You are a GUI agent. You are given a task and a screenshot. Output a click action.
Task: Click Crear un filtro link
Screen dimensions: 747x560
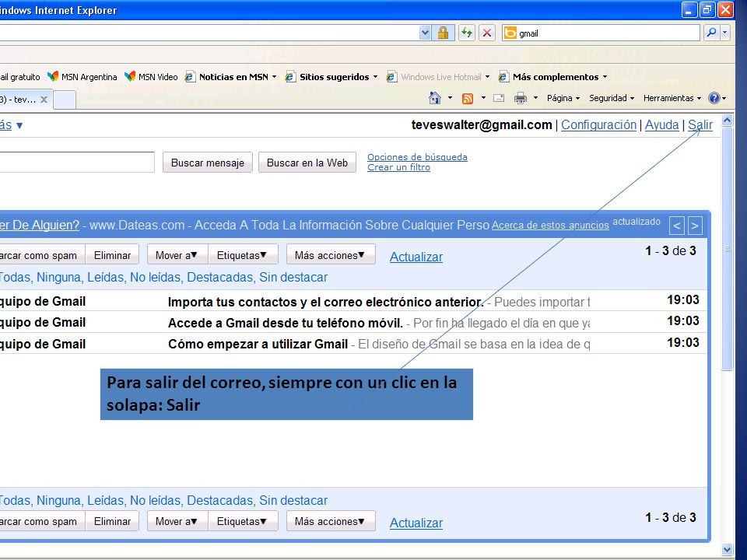click(398, 167)
